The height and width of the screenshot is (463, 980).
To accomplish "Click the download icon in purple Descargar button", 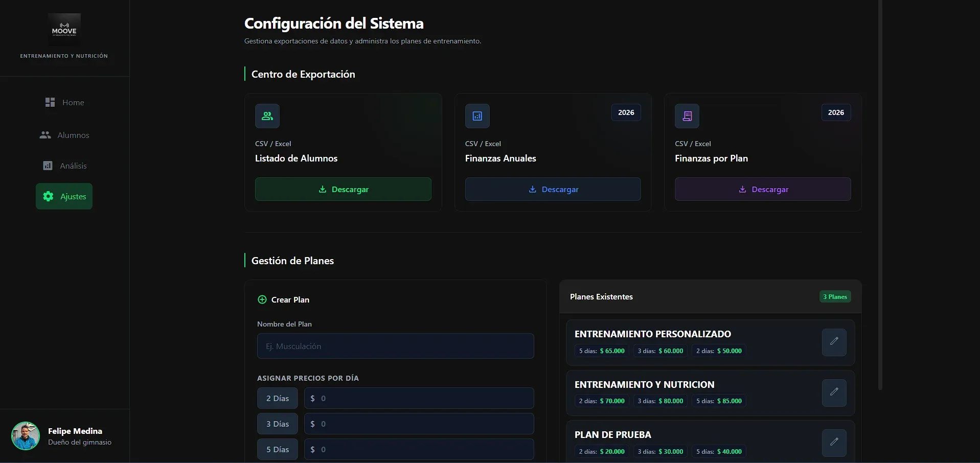I will coord(743,189).
